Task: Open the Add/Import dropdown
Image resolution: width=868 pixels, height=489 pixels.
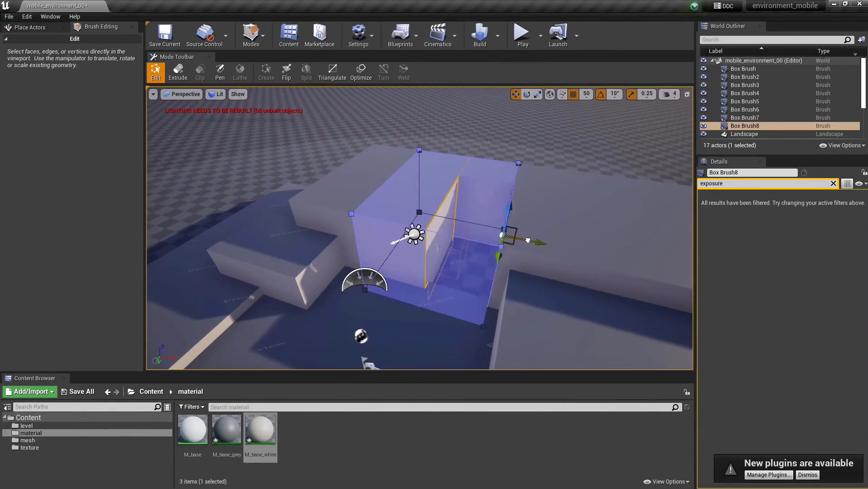Action: click(30, 392)
